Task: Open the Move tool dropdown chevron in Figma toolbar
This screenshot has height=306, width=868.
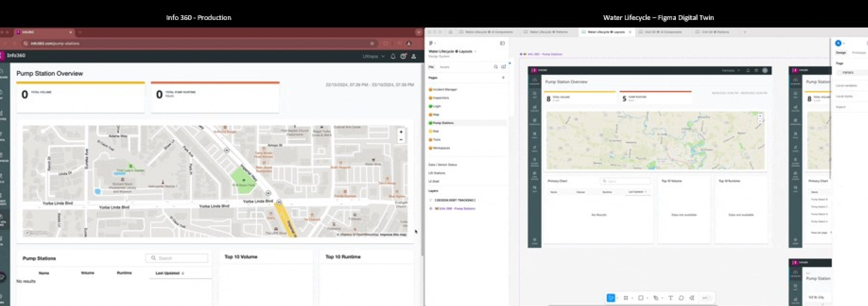Action: point(617,298)
